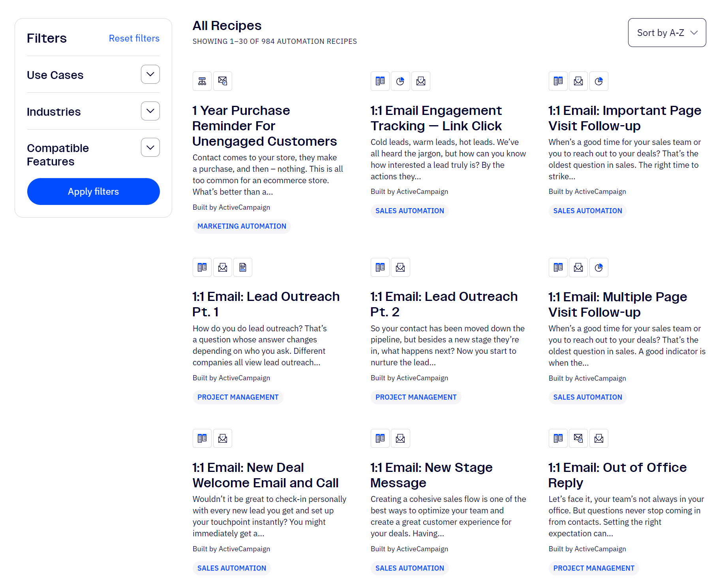Click Sales Automation tag under Important Page Visit Follow-up
Image resolution: width=726 pixels, height=588 pixels.
click(x=587, y=211)
